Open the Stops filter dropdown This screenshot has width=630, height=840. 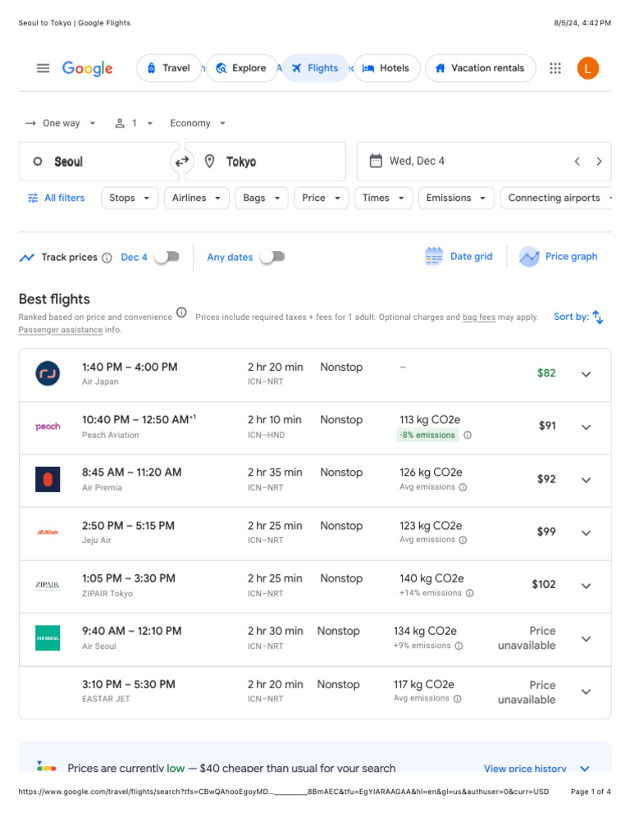(x=130, y=198)
